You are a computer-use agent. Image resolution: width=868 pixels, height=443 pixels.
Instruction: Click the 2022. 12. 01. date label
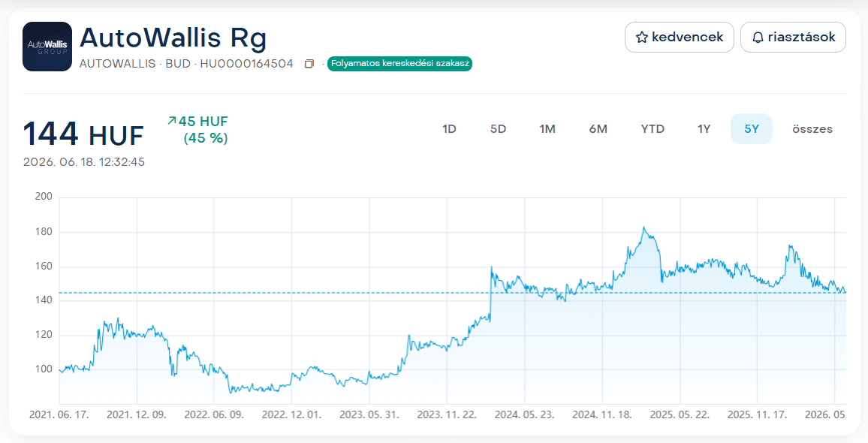pyautogui.click(x=291, y=414)
